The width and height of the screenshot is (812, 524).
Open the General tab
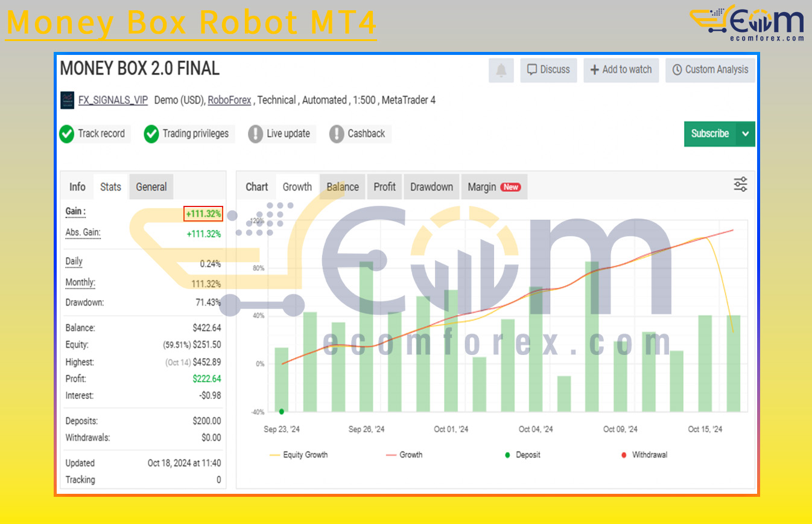point(151,187)
